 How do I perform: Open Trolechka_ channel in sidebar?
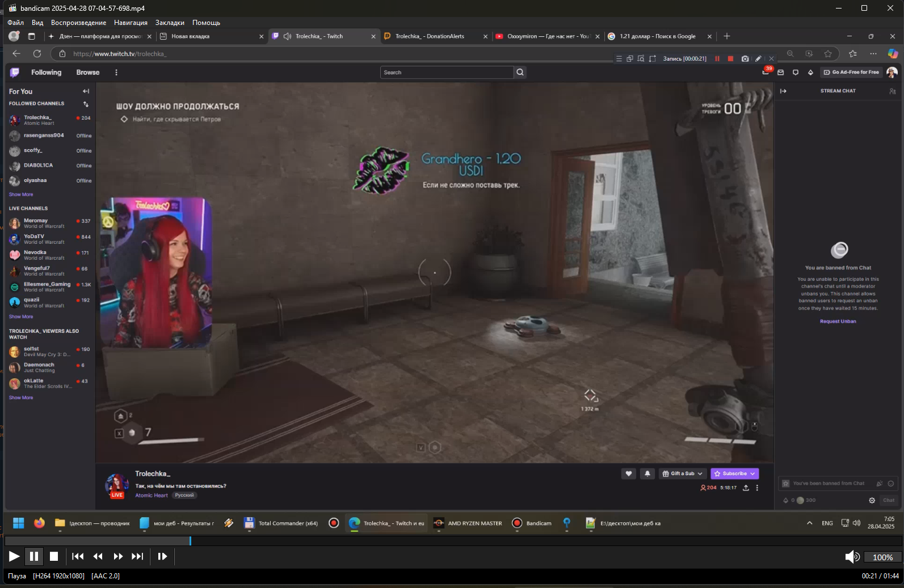50,120
